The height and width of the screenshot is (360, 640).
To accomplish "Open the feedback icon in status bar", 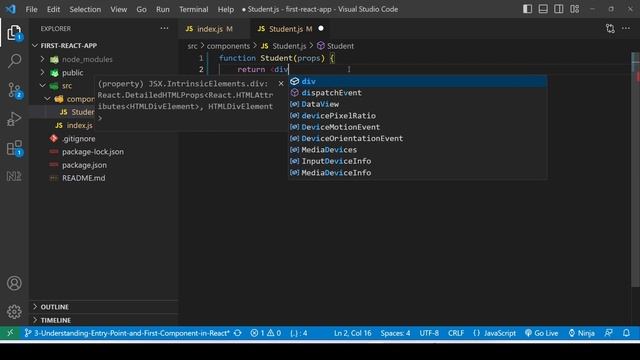I will (x=609, y=333).
